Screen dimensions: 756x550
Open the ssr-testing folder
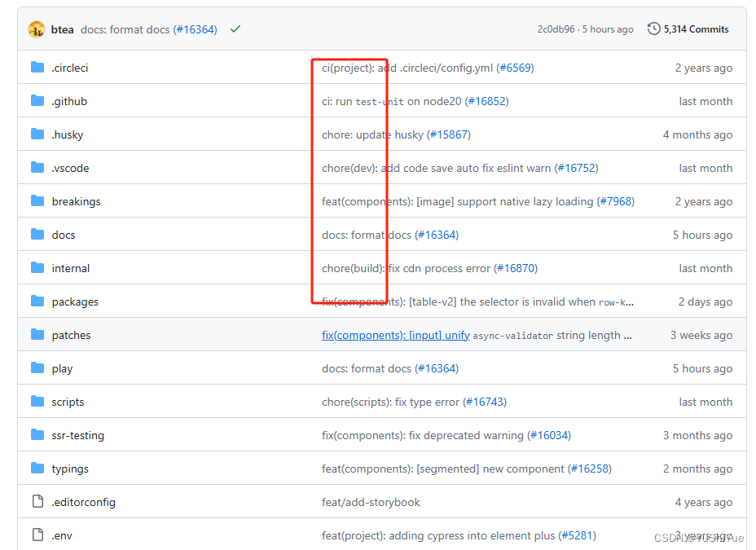click(77, 435)
